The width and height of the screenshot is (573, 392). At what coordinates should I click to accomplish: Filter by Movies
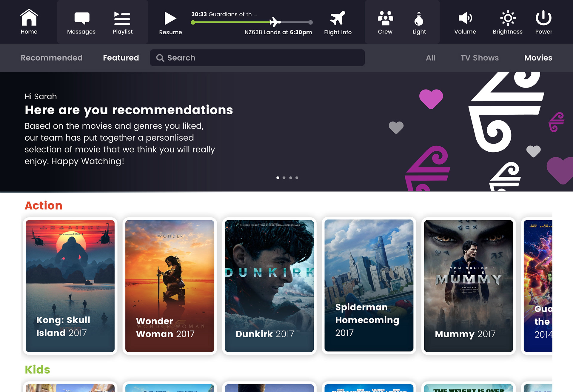(538, 58)
